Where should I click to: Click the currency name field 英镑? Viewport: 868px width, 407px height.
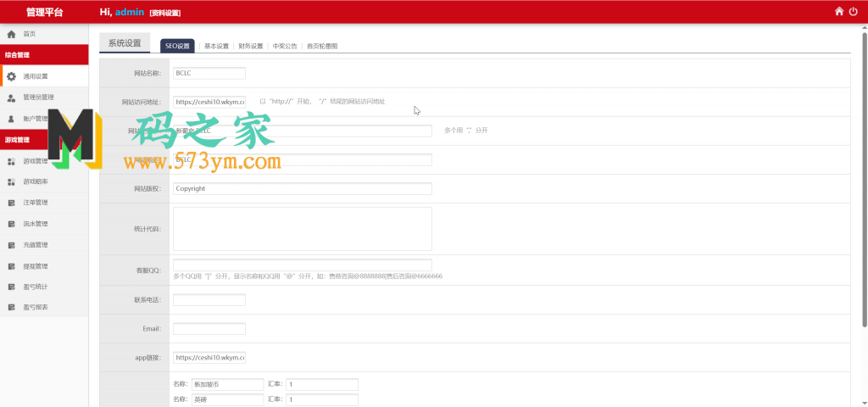tap(227, 400)
